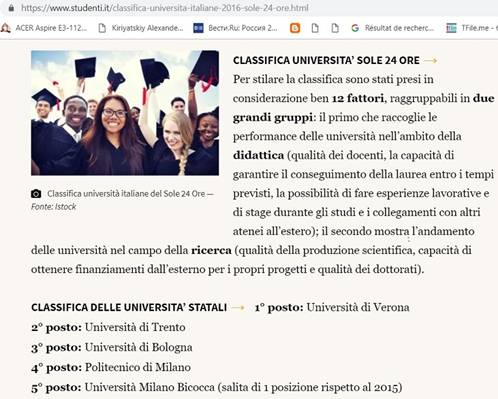Click the arrow after SOLE 24 ORE heading

pyautogui.click(x=430, y=60)
